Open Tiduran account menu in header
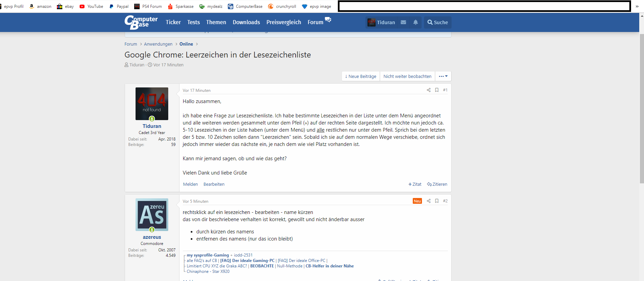The width and height of the screenshot is (644, 281). pyautogui.click(x=381, y=22)
